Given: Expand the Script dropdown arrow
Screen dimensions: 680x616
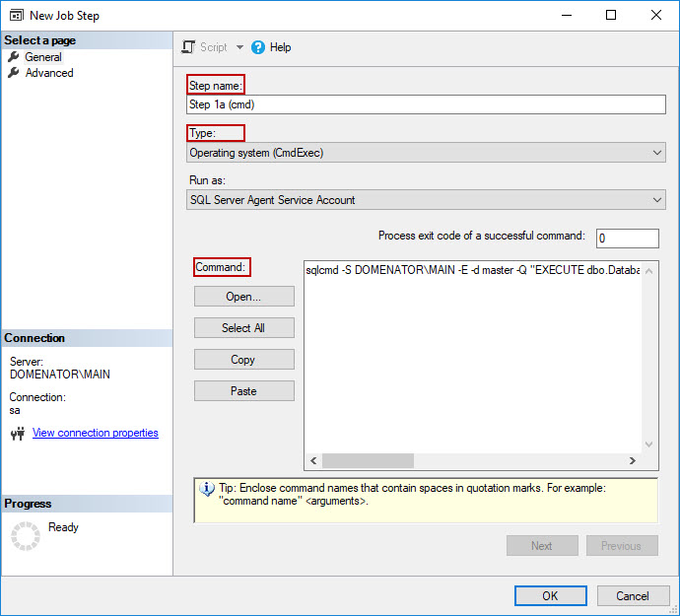Looking at the screenshot, I should tap(239, 47).
